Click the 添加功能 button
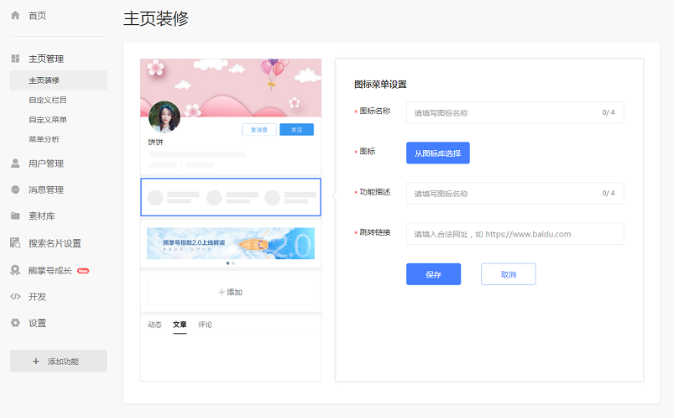This screenshot has height=418, width=675. coord(59,361)
